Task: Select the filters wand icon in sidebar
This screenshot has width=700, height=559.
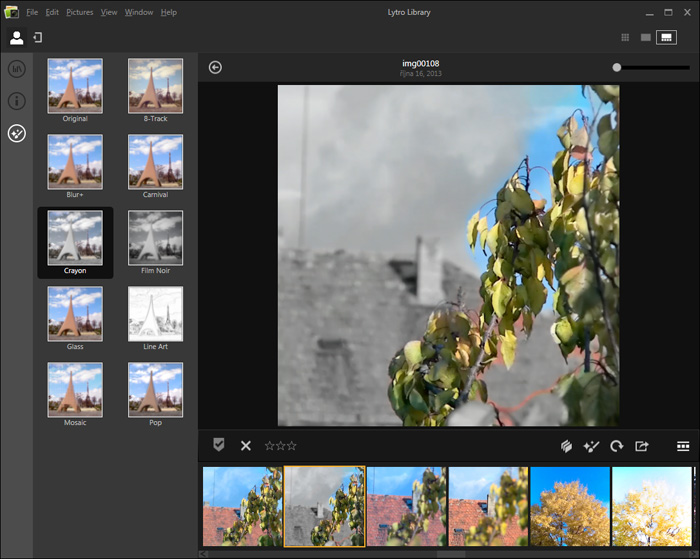Action: [16, 133]
